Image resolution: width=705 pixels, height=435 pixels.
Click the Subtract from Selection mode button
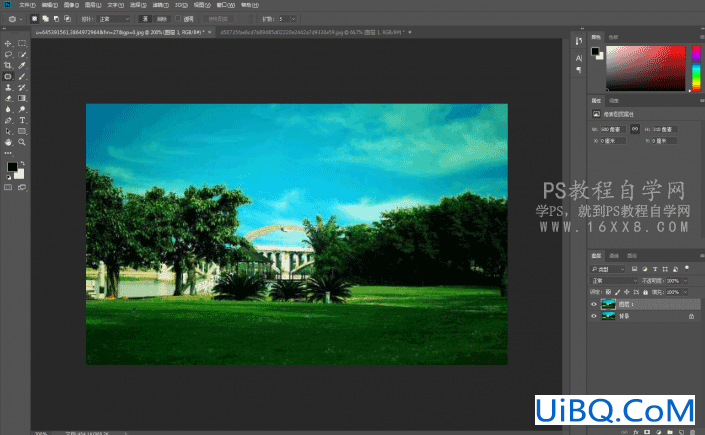click(56, 19)
